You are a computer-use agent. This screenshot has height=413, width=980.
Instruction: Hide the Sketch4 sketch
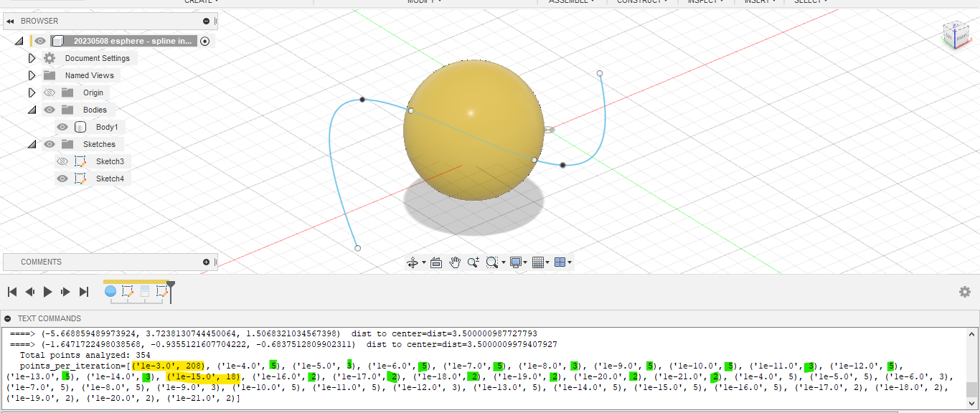(x=62, y=178)
